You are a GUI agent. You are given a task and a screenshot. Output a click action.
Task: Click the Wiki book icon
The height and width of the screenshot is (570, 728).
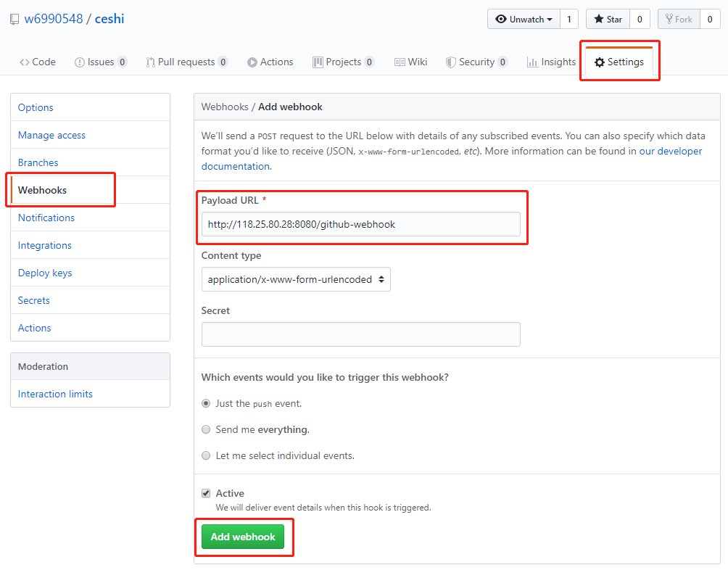point(400,62)
